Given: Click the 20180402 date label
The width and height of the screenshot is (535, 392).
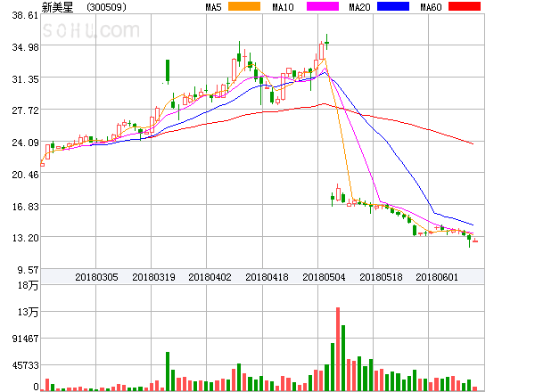Looking at the screenshot, I should (210, 277).
